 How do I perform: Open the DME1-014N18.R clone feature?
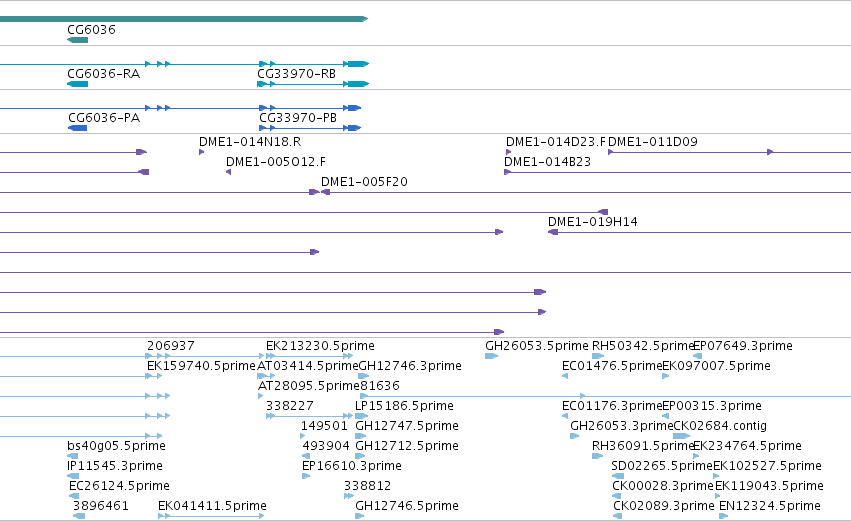[250, 142]
